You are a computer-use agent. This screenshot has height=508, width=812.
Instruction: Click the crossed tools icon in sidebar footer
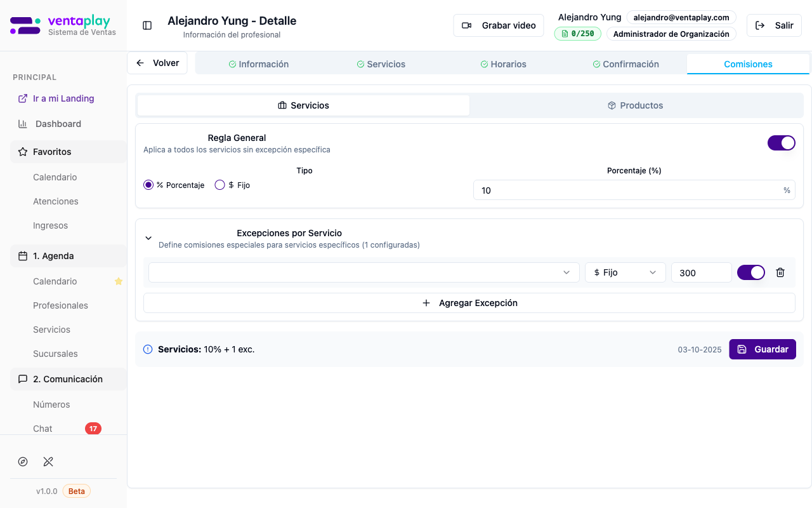tap(48, 462)
